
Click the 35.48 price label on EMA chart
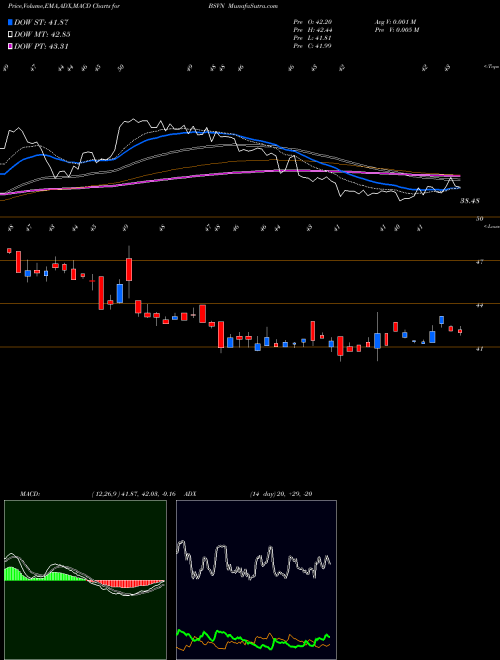(470, 201)
